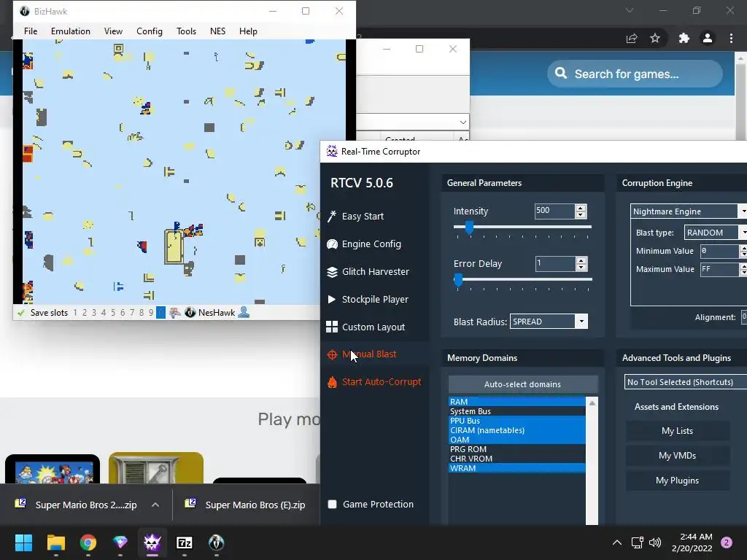Show hidden system tray icons
The image size is (747, 560).
tap(617, 542)
